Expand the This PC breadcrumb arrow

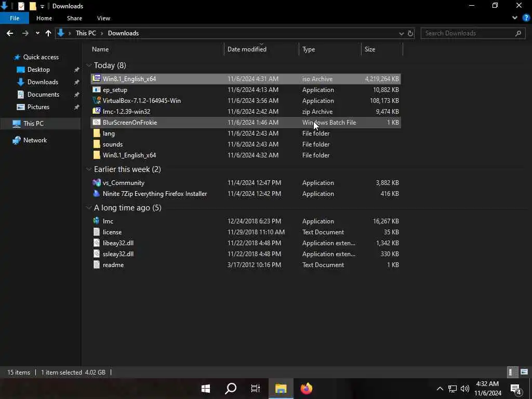pos(102,33)
